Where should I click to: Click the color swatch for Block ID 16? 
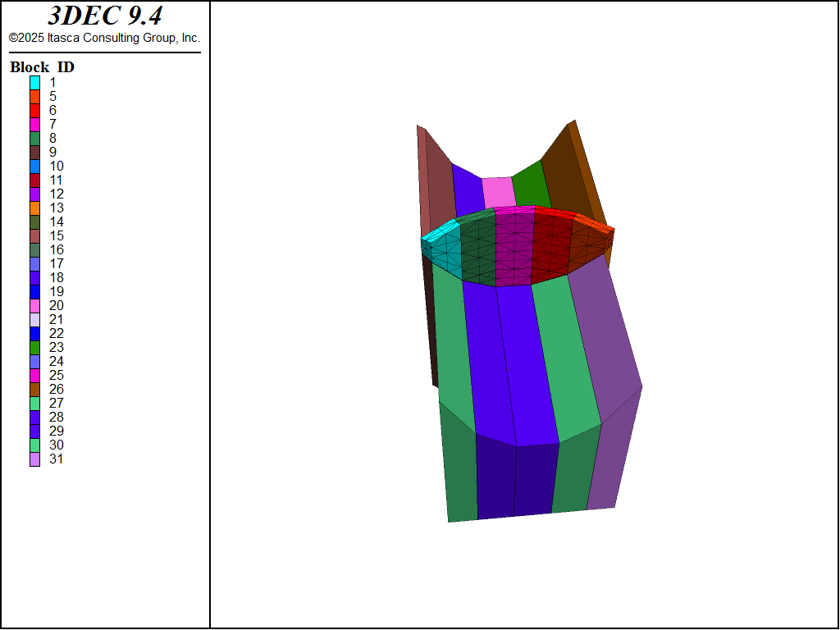34,249
